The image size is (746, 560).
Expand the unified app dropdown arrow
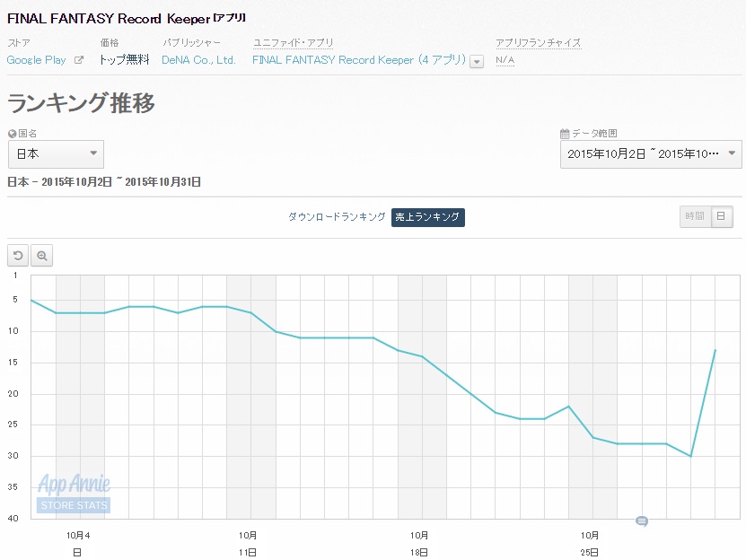477,61
